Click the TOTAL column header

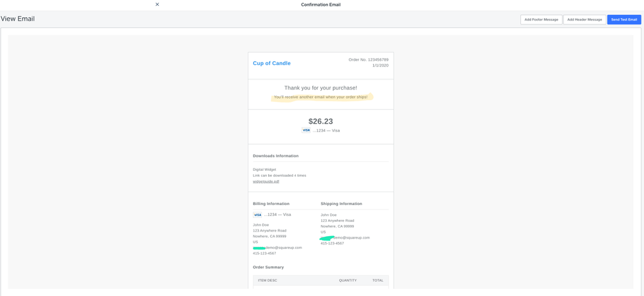click(x=377, y=281)
